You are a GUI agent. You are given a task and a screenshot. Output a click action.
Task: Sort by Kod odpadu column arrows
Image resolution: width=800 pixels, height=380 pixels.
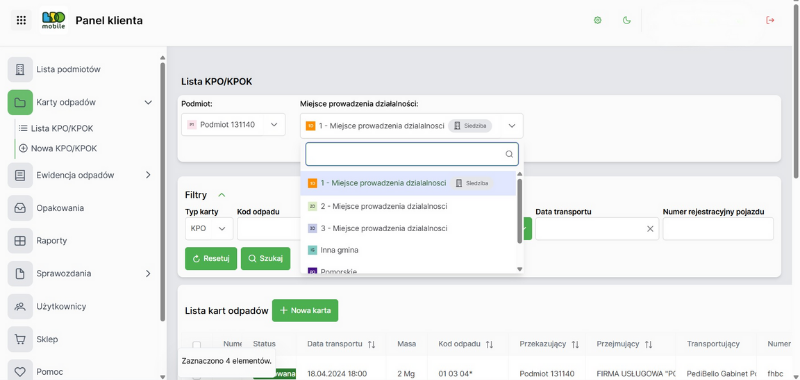coord(489,344)
